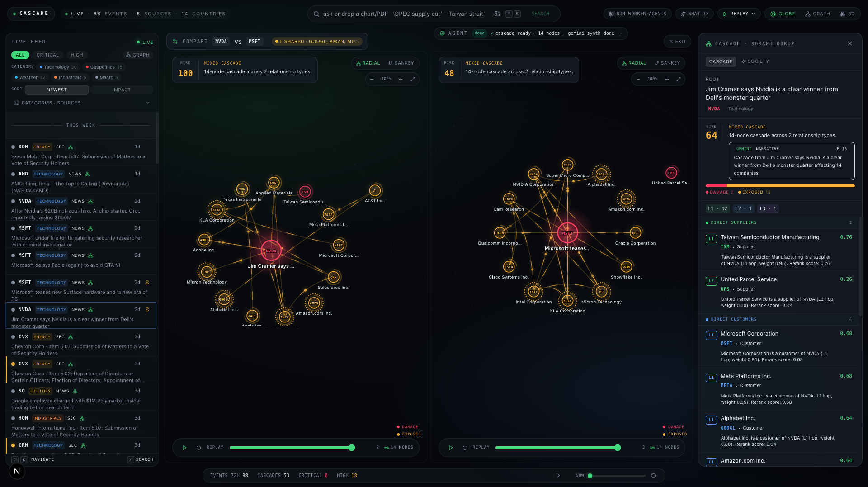Switch to the CASCADE tab in side panel

pyautogui.click(x=721, y=61)
